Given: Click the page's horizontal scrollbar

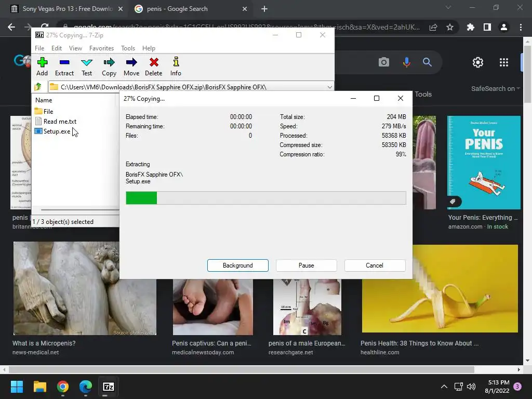Looking at the screenshot, I should point(242,369).
